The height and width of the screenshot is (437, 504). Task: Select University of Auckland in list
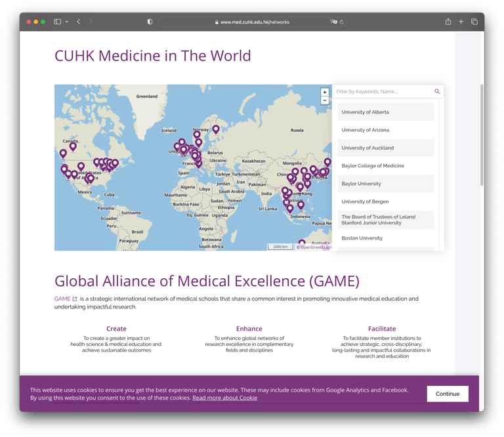(x=385, y=148)
